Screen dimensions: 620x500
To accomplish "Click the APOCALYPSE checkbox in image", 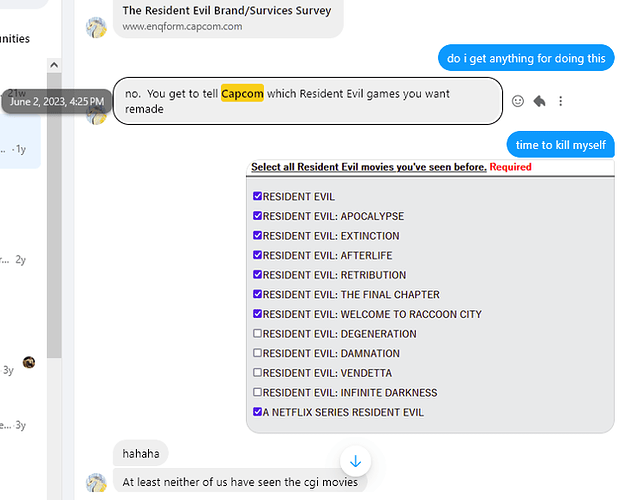I will tap(257, 215).
